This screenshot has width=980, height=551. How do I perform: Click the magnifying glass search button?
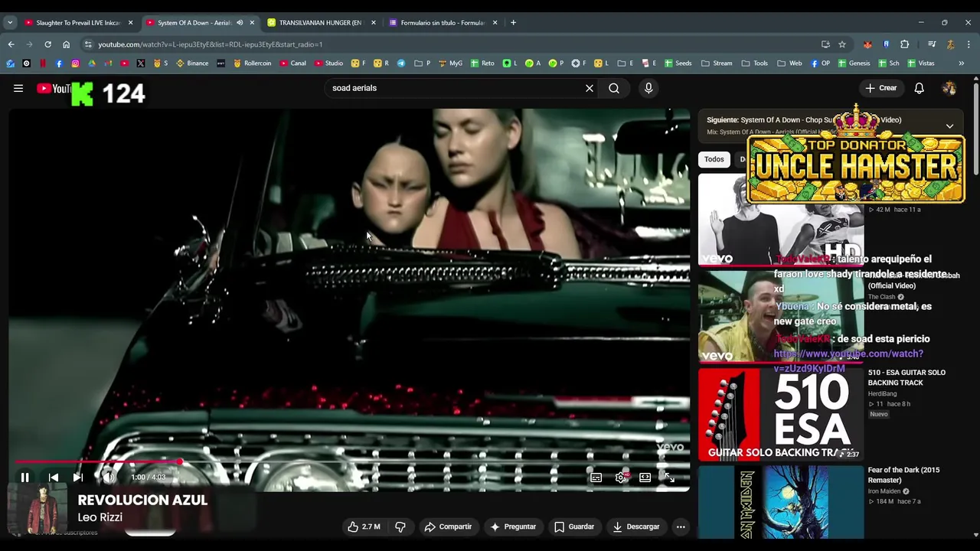614,88
